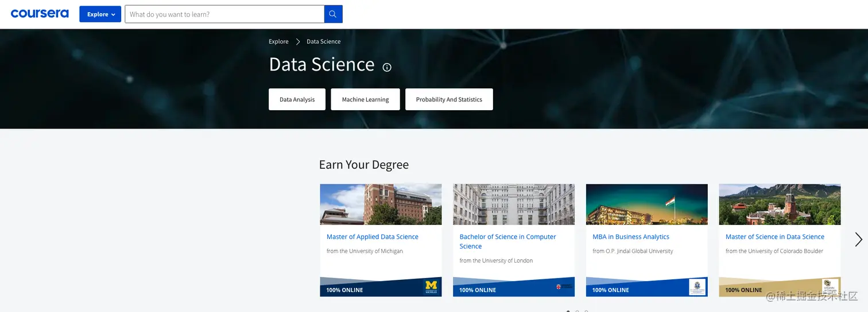
Task: Click the University of London crest logo
Action: [x=564, y=286]
